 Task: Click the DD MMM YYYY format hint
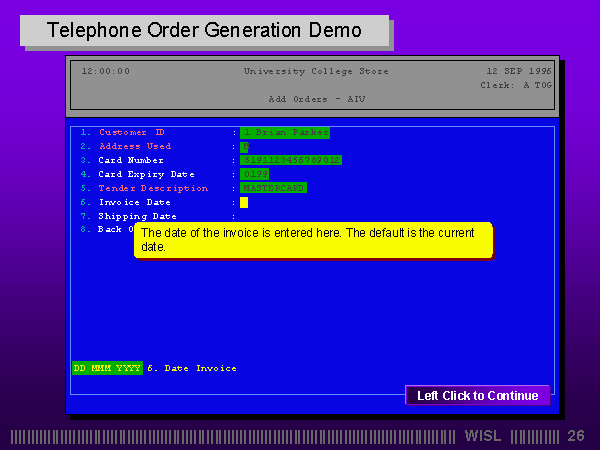[x=107, y=368]
